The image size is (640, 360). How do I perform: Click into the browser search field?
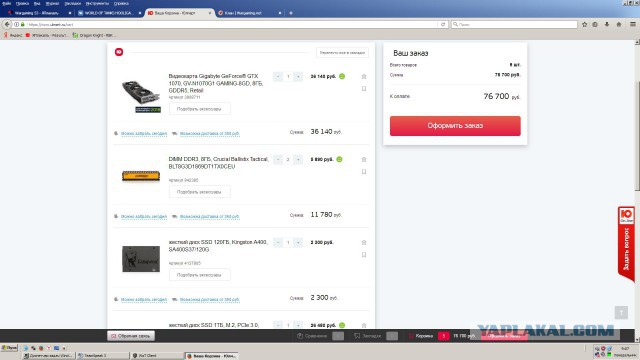(x=514, y=24)
